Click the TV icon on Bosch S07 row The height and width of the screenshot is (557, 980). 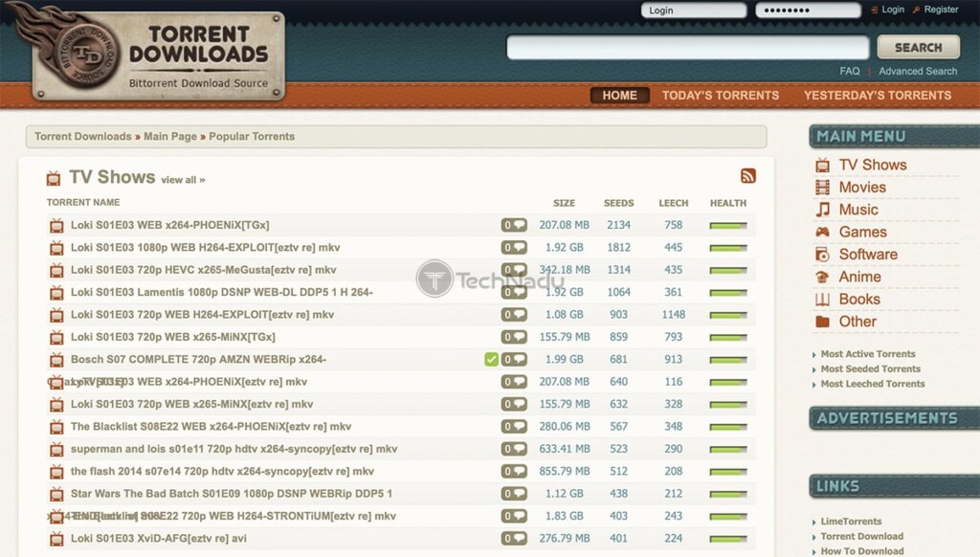pos(56,360)
